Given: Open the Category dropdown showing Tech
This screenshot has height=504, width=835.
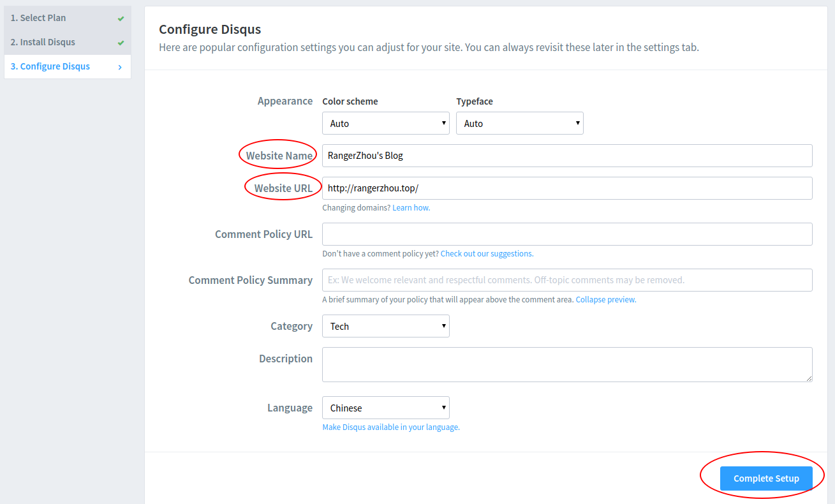Looking at the screenshot, I should (x=386, y=326).
